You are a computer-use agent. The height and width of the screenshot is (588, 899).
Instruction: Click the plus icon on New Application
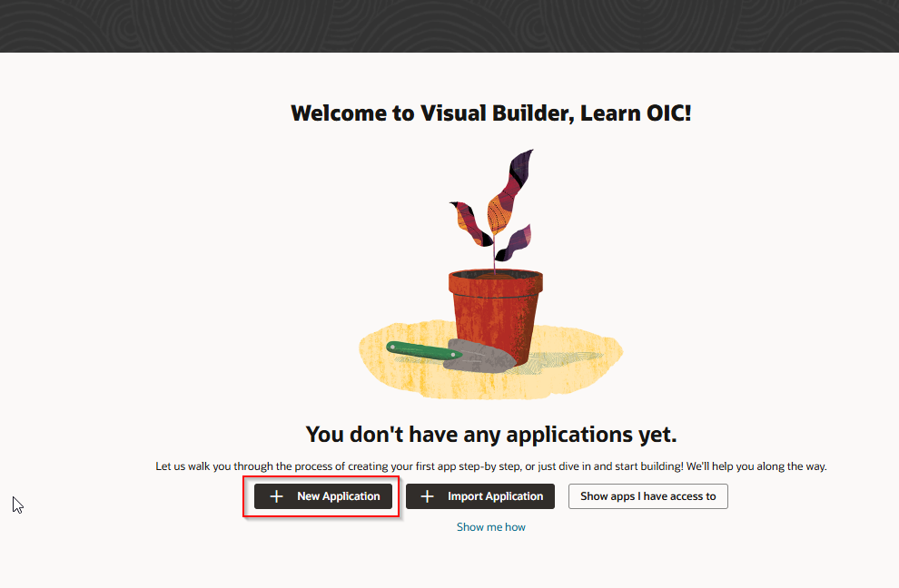pos(275,496)
